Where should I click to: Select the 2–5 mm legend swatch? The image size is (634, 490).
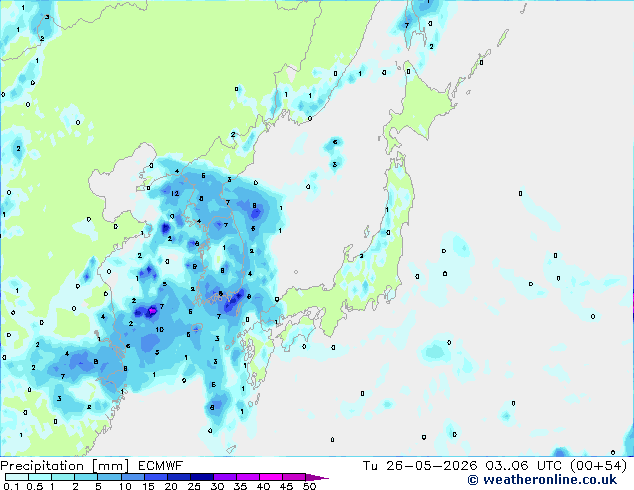[x=86, y=477]
